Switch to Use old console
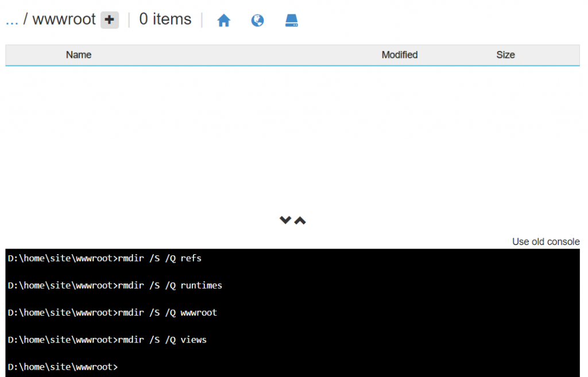Image resolution: width=588 pixels, height=377 pixels. click(x=546, y=242)
